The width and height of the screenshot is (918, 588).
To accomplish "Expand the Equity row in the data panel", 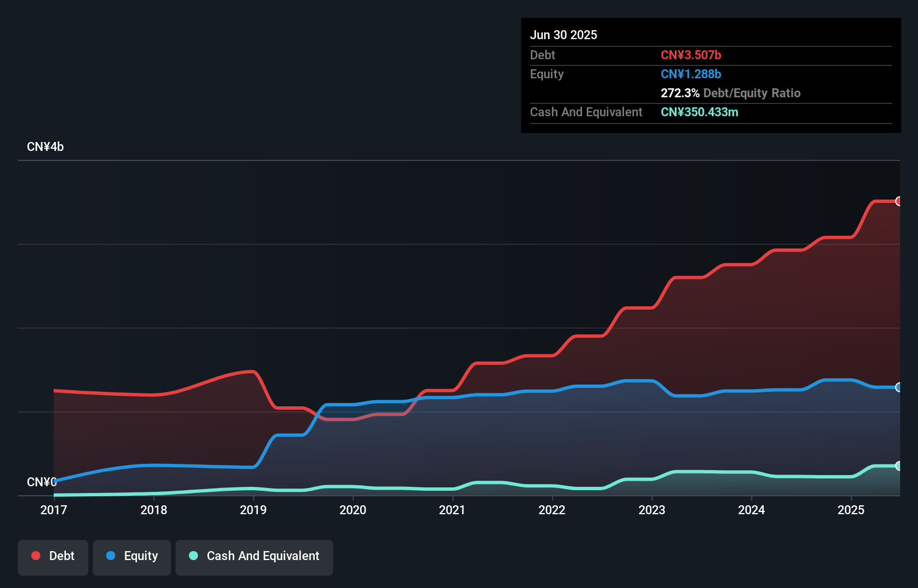I will (x=547, y=74).
